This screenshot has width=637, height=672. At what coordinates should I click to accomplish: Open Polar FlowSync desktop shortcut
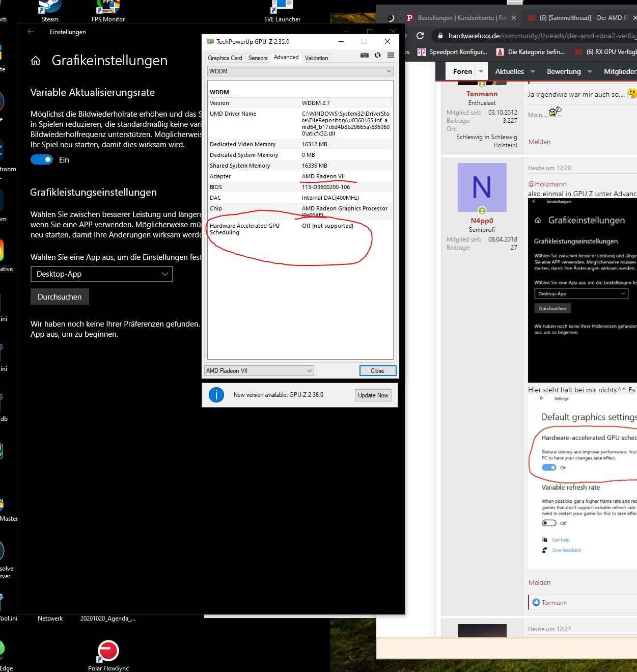pos(108,655)
